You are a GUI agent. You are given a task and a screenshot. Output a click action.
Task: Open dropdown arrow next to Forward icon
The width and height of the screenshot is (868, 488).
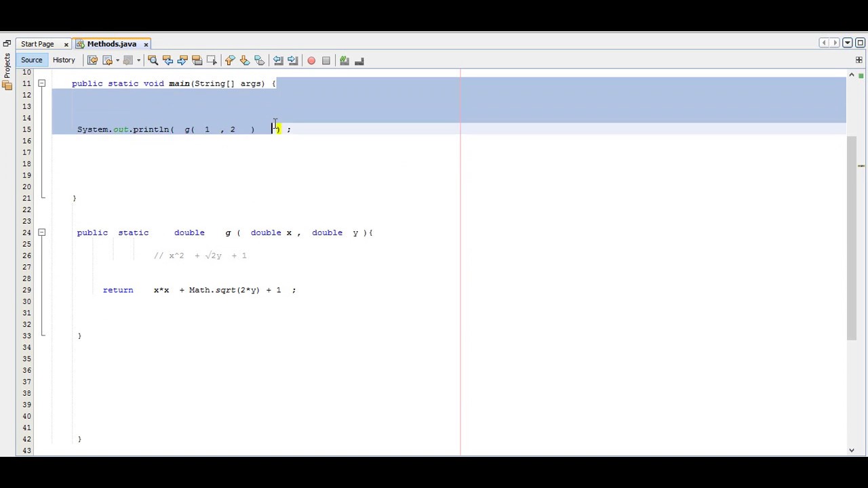(x=138, y=60)
